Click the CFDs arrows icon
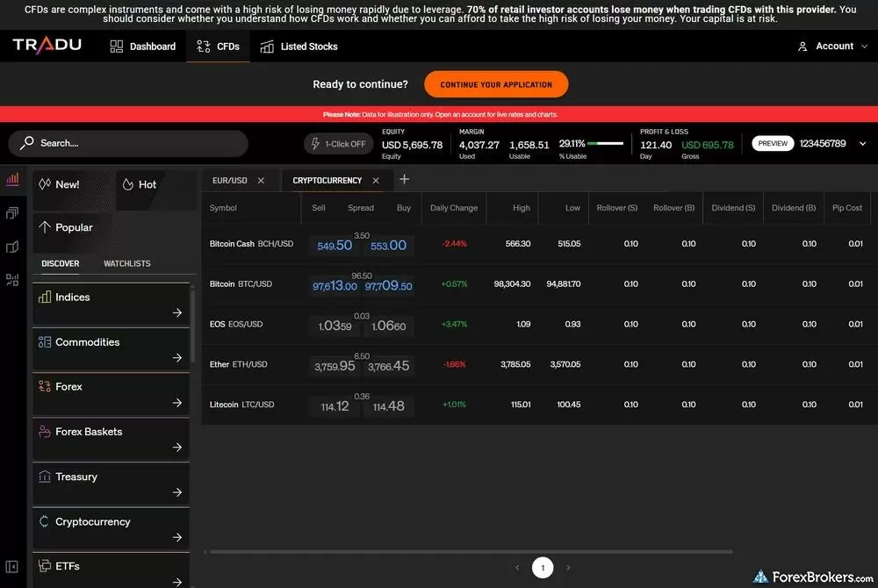Viewport: 878px width, 588px height. [204, 47]
